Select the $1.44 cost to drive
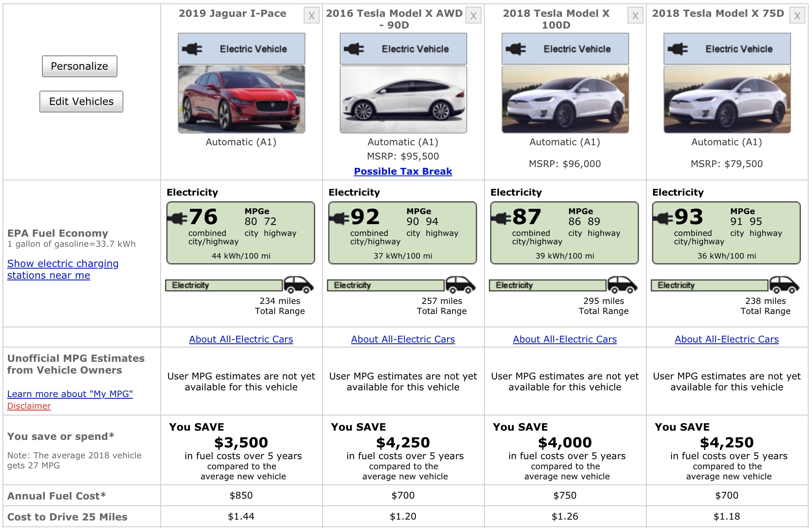The image size is (812, 528). point(241,516)
